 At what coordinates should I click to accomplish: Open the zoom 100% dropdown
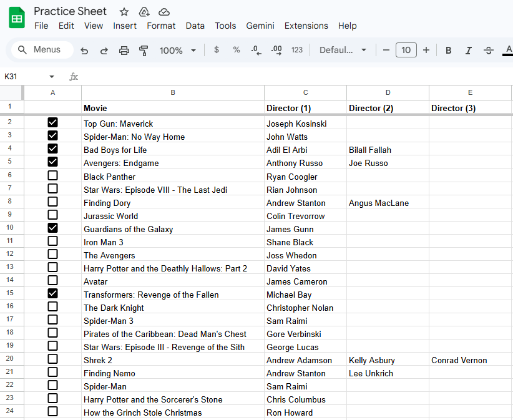[177, 51]
